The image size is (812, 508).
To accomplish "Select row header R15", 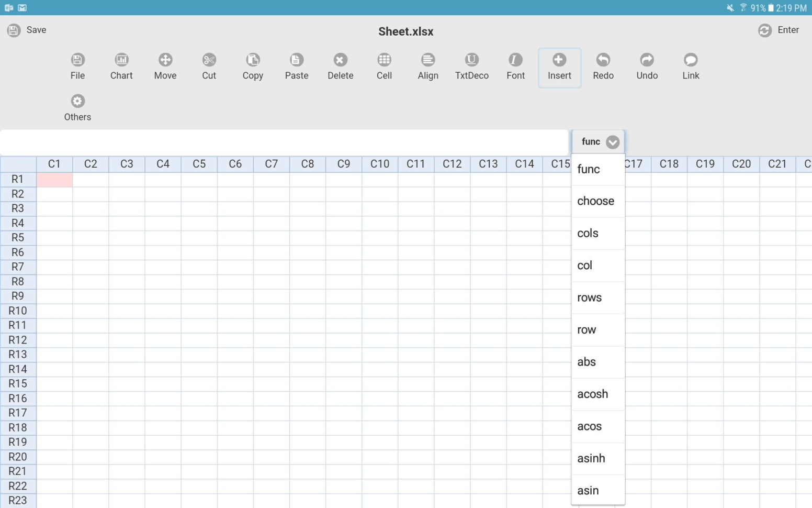I will [17, 384].
